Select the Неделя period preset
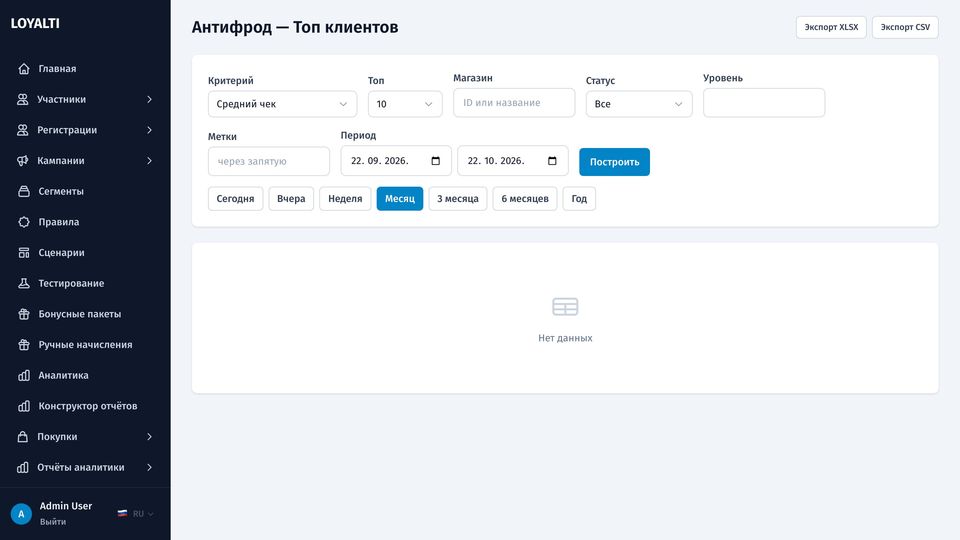 point(345,198)
